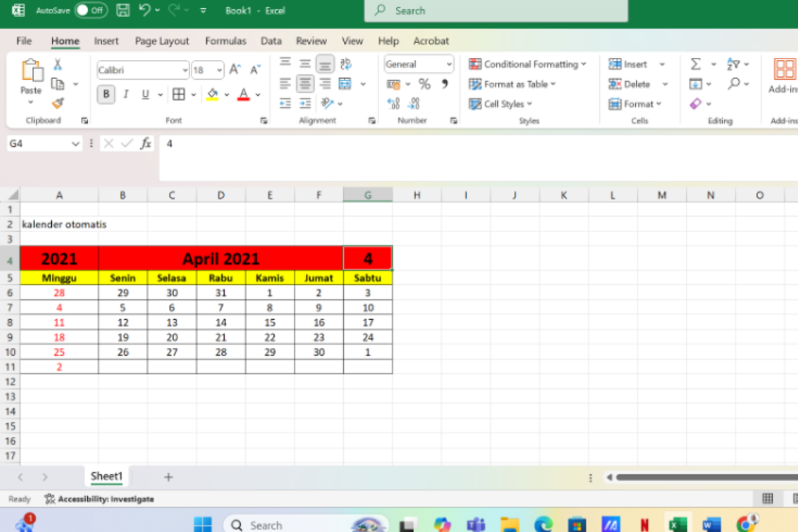Viewport: 798px width, 532px height.
Task: Toggle Underline formatting
Action: [x=145, y=94]
